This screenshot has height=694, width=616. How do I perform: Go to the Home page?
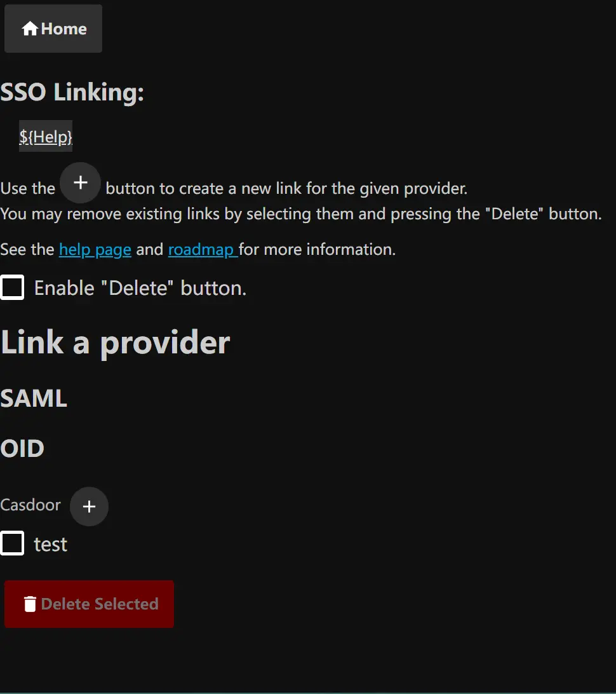tap(53, 29)
